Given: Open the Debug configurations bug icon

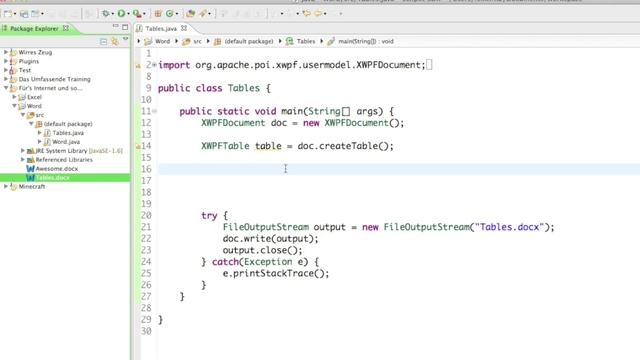Looking at the screenshot, I should pyautogui.click(x=106, y=14).
